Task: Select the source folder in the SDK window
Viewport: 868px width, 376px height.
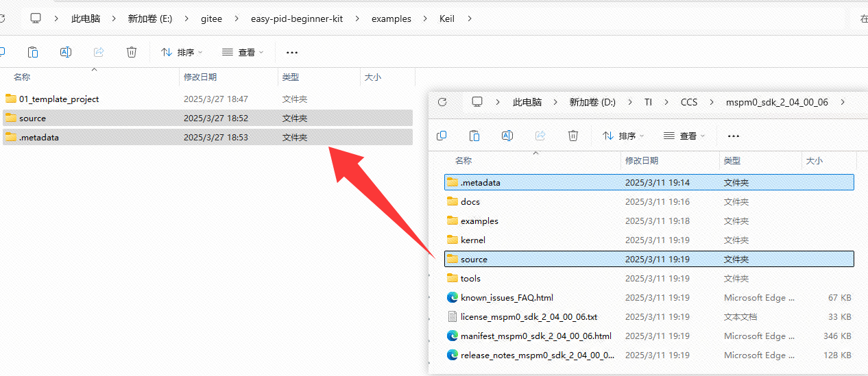Action: point(649,260)
